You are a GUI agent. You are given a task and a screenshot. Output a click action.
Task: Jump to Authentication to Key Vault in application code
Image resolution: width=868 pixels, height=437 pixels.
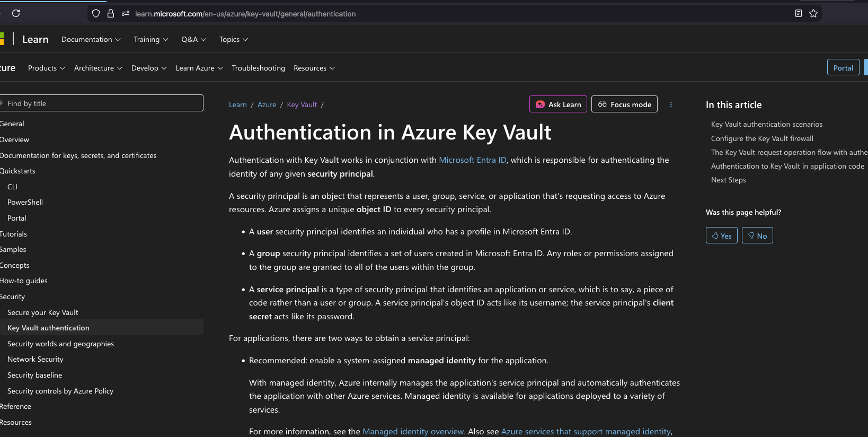tap(787, 166)
